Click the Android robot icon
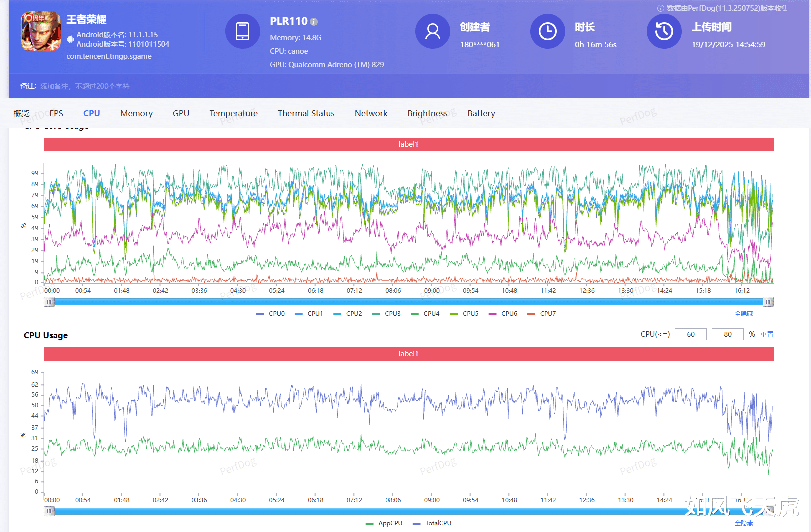Viewport: 811px width, 532px height. (70, 39)
